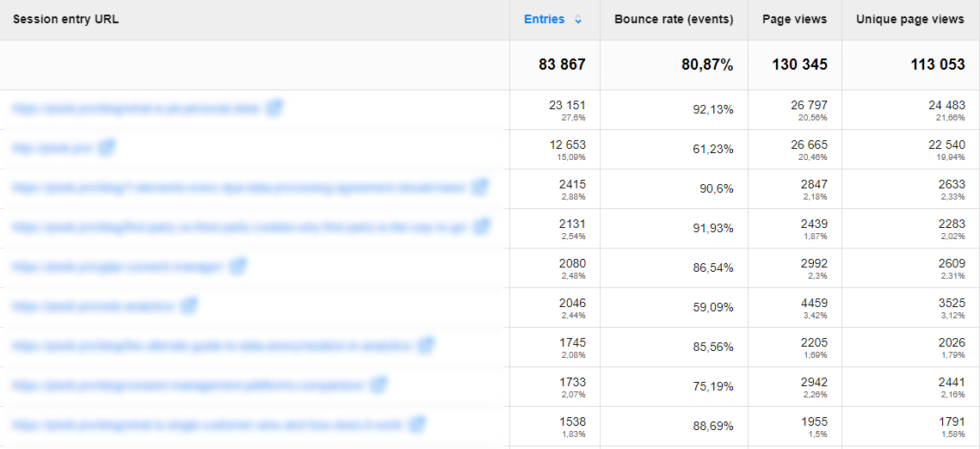
Task: Follow the first-party vs third-party cookies URL
Action: (239, 228)
